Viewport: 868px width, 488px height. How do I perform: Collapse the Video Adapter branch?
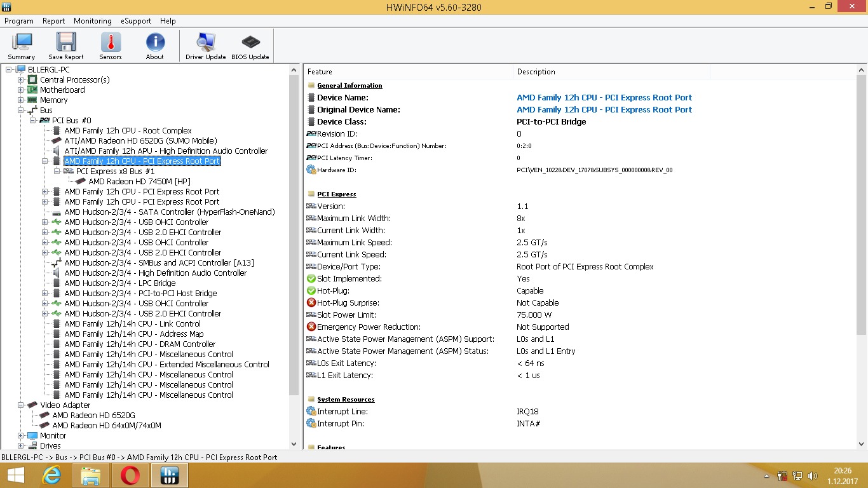(x=20, y=405)
